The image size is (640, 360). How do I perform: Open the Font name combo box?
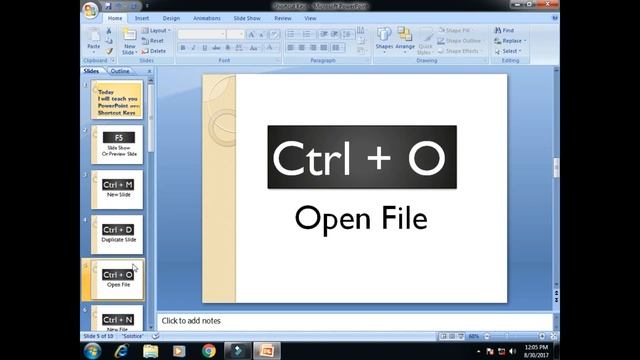tap(202, 34)
